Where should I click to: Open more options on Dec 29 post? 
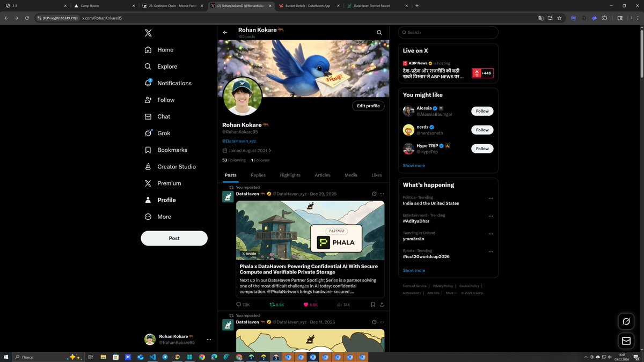click(382, 194)
